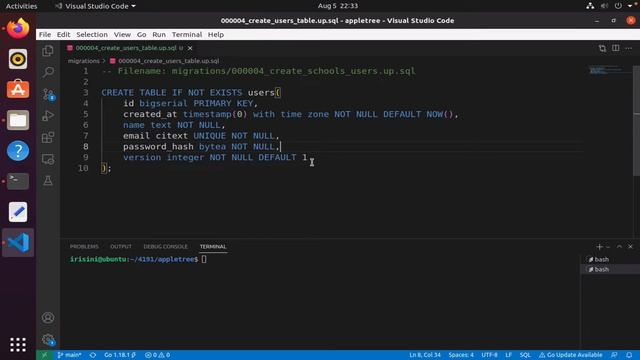Viewport: 640px width, 360px height.
Task: Switch to the TERMINAL panel tab
Action: point(213,247)
